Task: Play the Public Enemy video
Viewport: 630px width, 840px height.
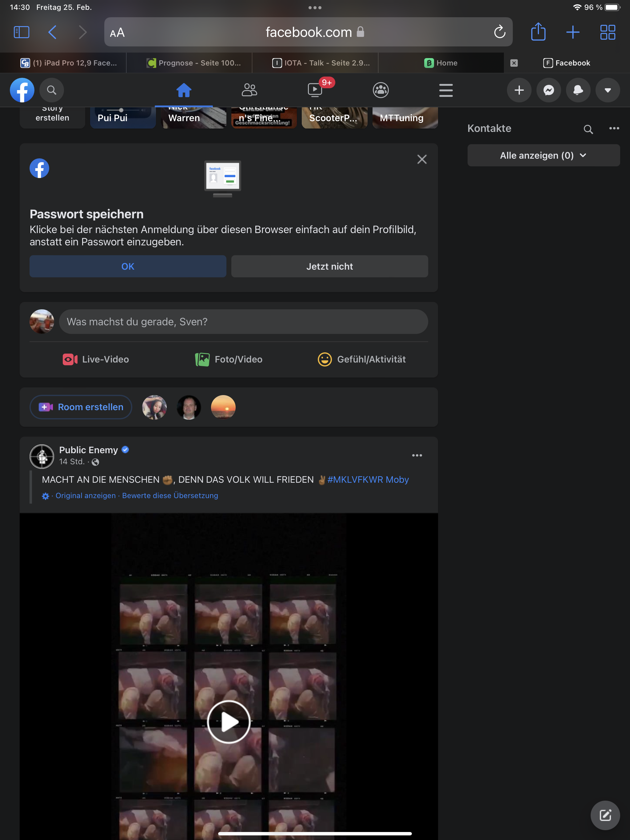Action: (x=228, y=722)
